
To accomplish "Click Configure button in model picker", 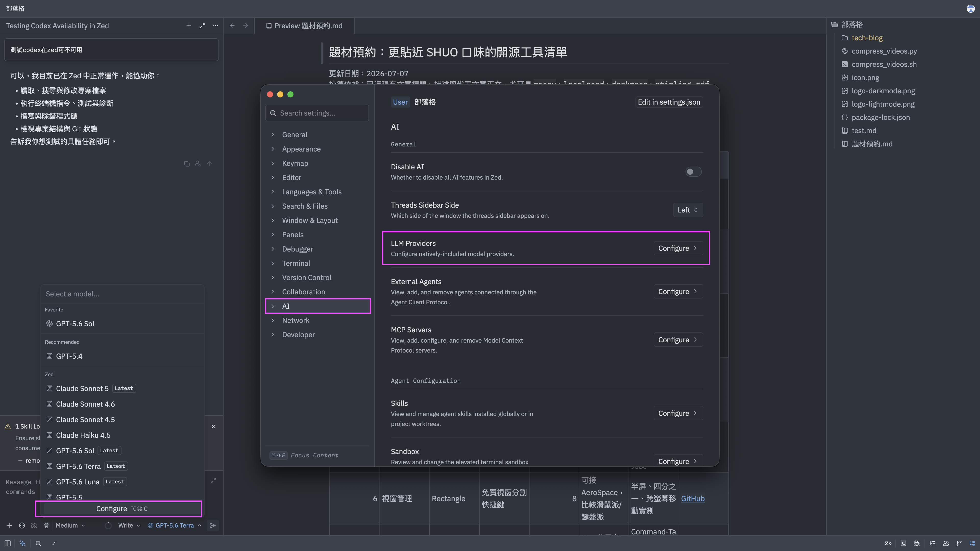I will [122, 509].
